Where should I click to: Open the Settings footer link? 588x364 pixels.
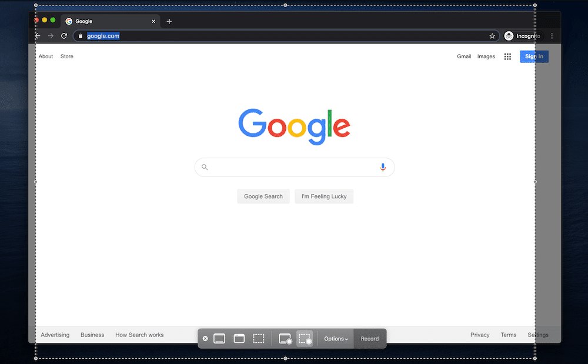click(x=538, y=335)
